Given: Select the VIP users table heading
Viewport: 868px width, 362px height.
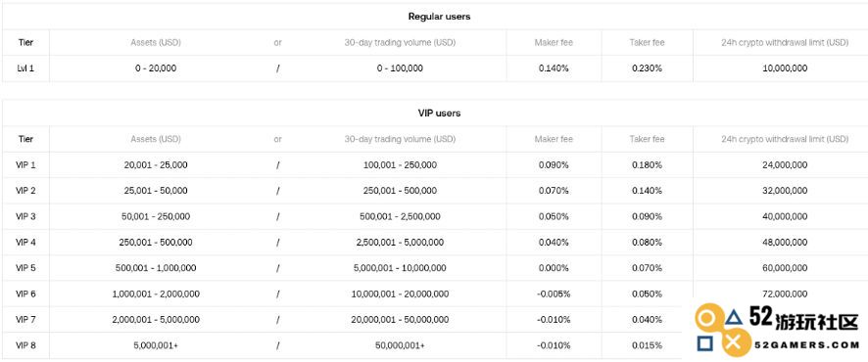Looking at the screenshot, I should click(439, 113).
